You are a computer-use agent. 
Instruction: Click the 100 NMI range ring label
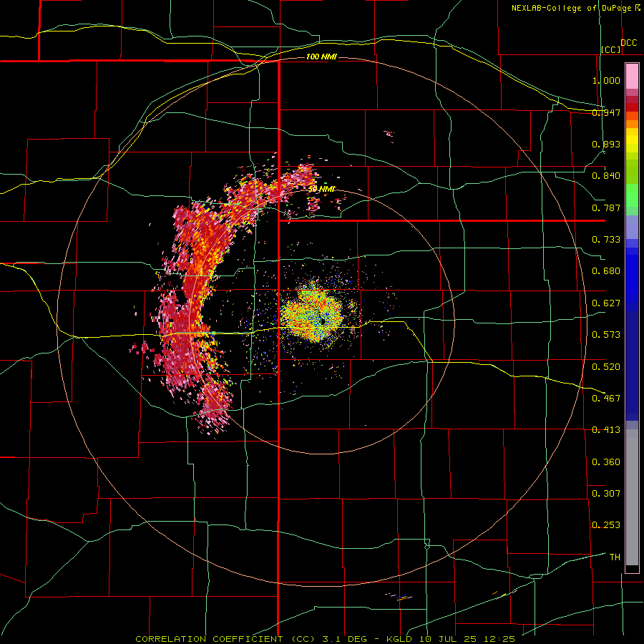point(321,57)
